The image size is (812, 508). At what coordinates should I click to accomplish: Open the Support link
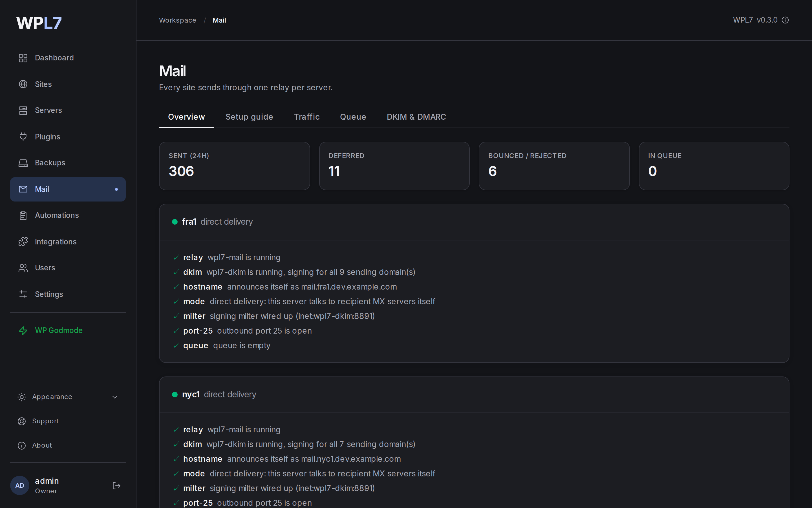click(x=68, y=421)
